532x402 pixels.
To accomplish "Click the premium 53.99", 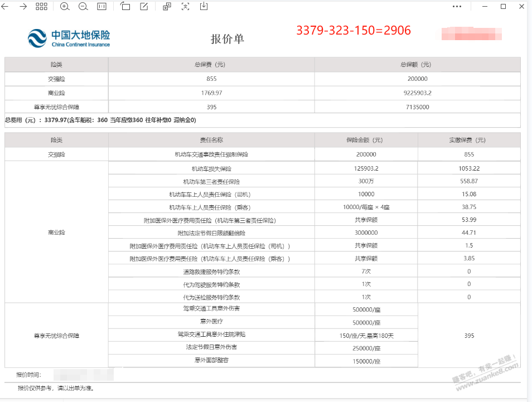I will point(469,220).
